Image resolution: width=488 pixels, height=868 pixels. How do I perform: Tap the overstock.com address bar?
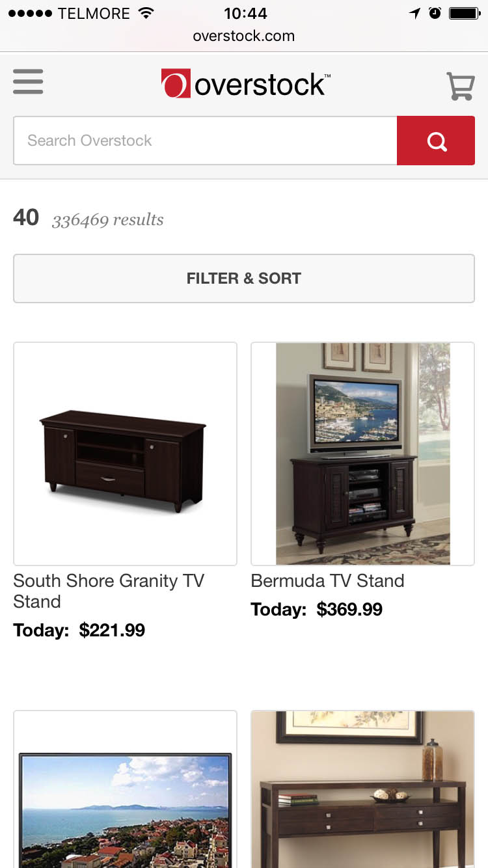pyautogui.click(x=244, y=36)
